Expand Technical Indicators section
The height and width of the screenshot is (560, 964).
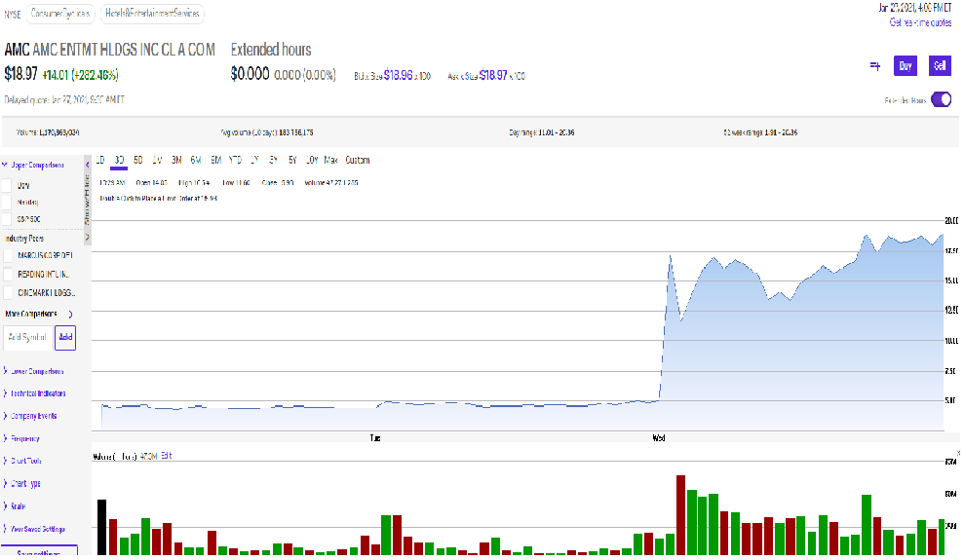tap(35, 393)
